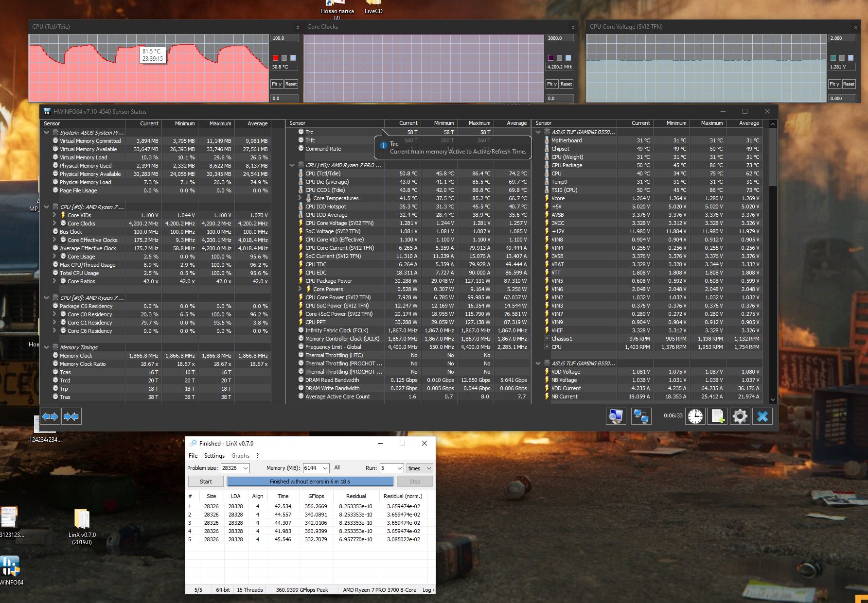
Task: Expand the Core Ratios row
Action: (54, 281)
